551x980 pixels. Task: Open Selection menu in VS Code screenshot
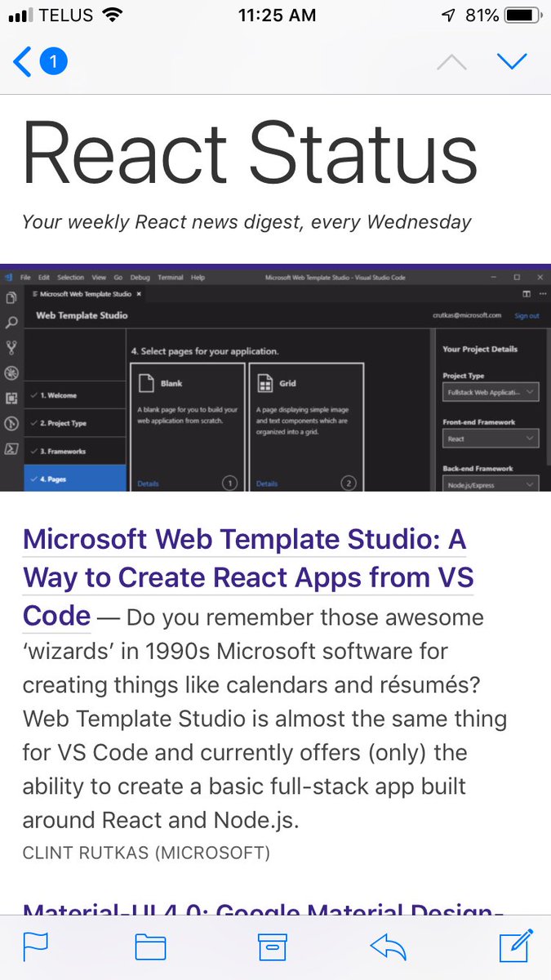[70, 278]
